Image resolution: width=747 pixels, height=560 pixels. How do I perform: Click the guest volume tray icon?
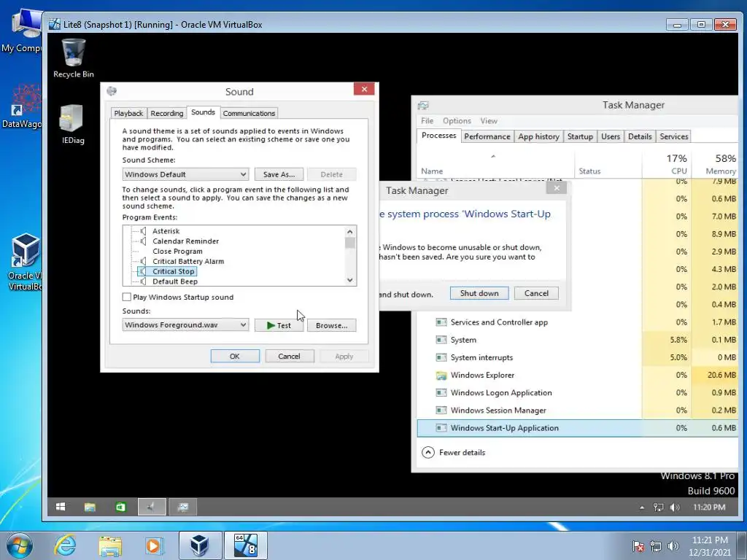[675, 507]
